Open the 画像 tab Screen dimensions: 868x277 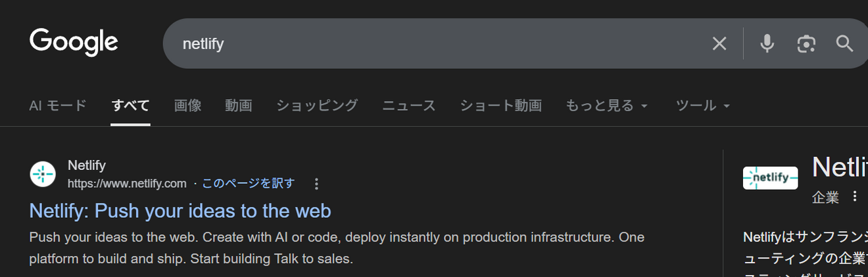coord(187,105)
